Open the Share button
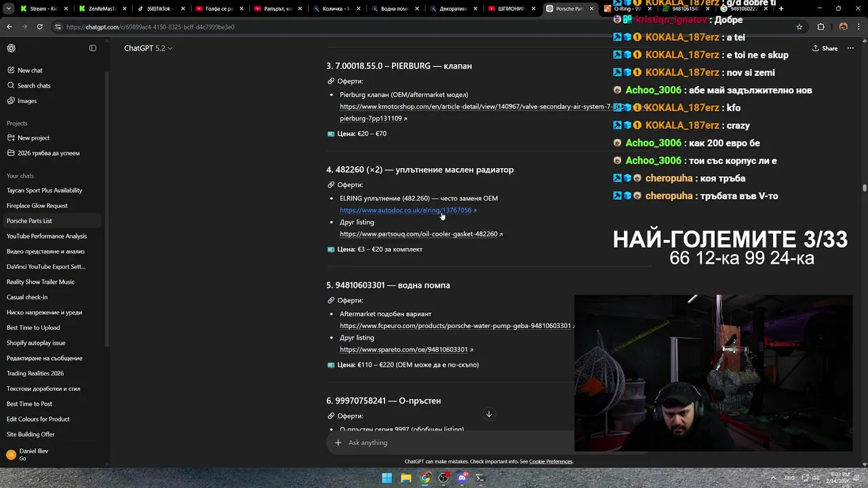This screenshot has height=488, width=868. click(825, 48)
